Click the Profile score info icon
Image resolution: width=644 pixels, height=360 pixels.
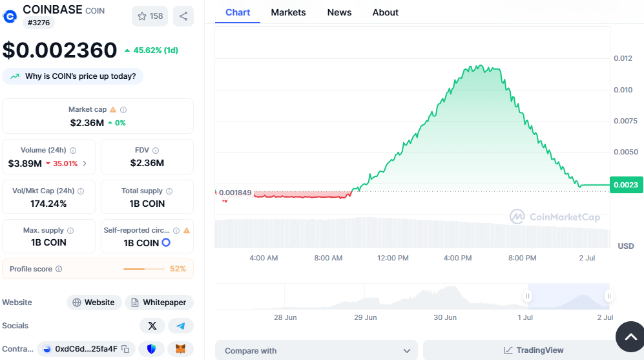[x=59, y=269]
